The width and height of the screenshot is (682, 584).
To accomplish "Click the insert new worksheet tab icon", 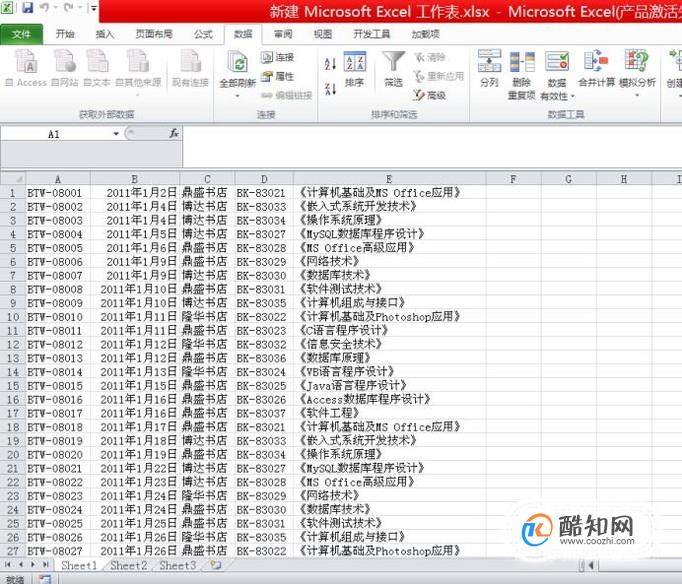I will (x=216, y=565).
